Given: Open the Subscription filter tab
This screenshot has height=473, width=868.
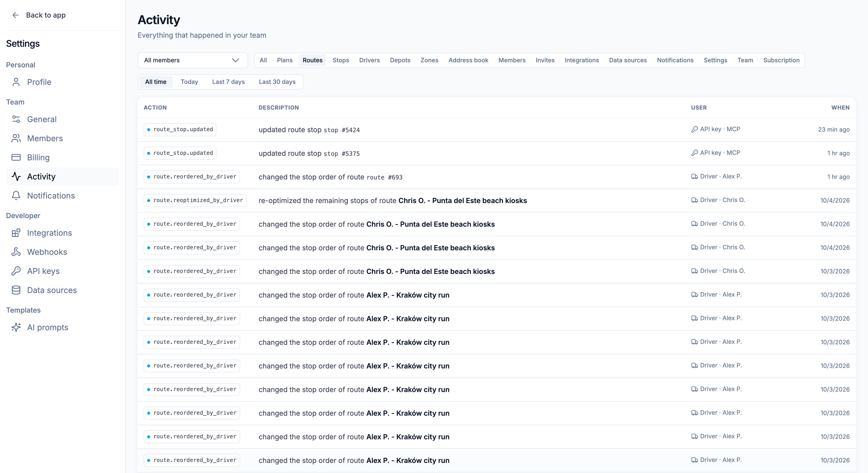Looking at the screenshot, I should point(781,60).
